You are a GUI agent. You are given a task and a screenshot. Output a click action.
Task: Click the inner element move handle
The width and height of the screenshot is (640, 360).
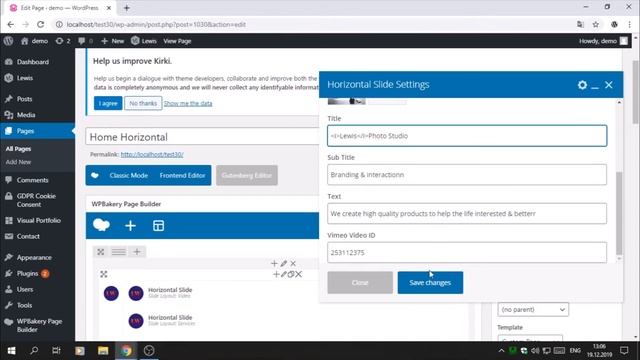click(104, 274)
